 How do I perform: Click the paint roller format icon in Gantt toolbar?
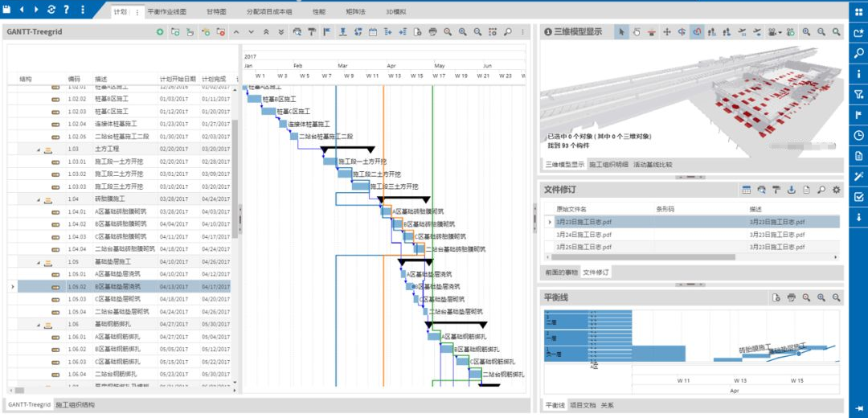coord(312,32)
